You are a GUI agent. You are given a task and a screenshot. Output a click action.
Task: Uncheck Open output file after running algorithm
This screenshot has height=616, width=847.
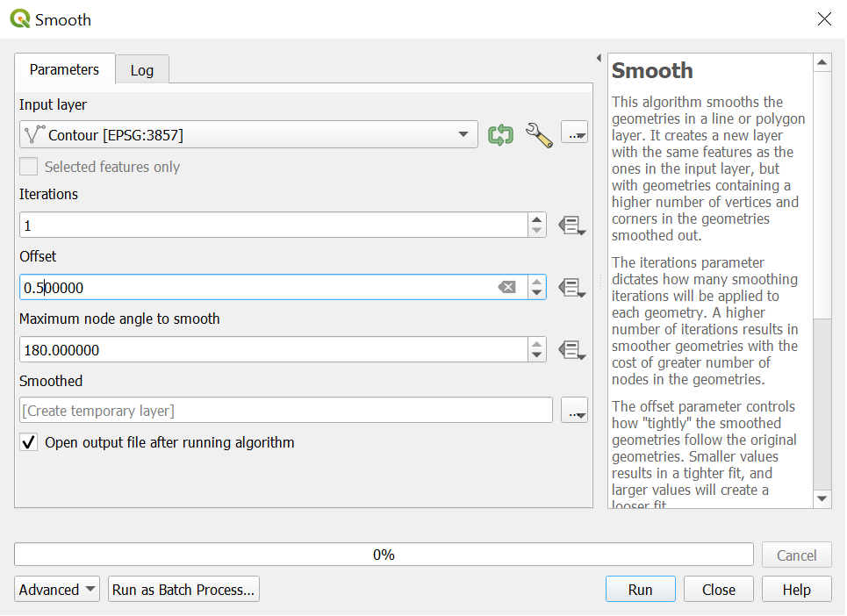coord(29,442)
